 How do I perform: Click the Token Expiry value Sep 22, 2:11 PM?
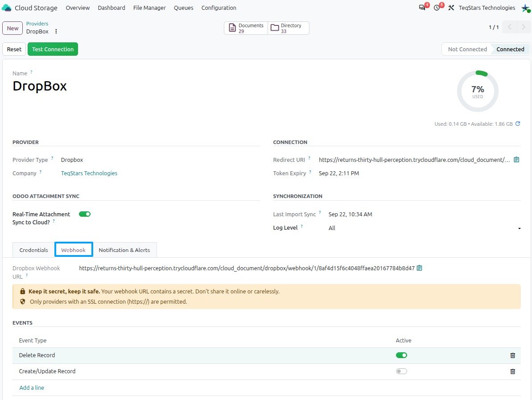[x=339, y=173]
